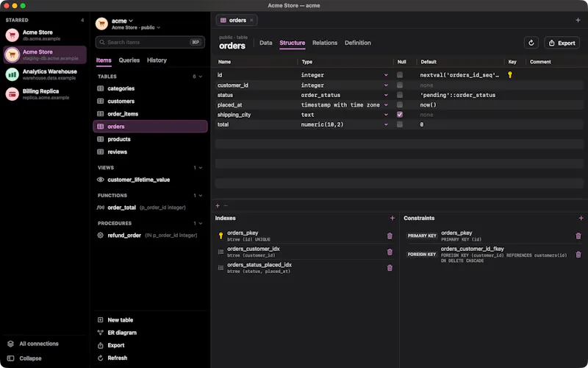This screenshot has height=368, width=588.
Task: Delete the orders_pkey primary key constraint
Action: click(578, 236)
